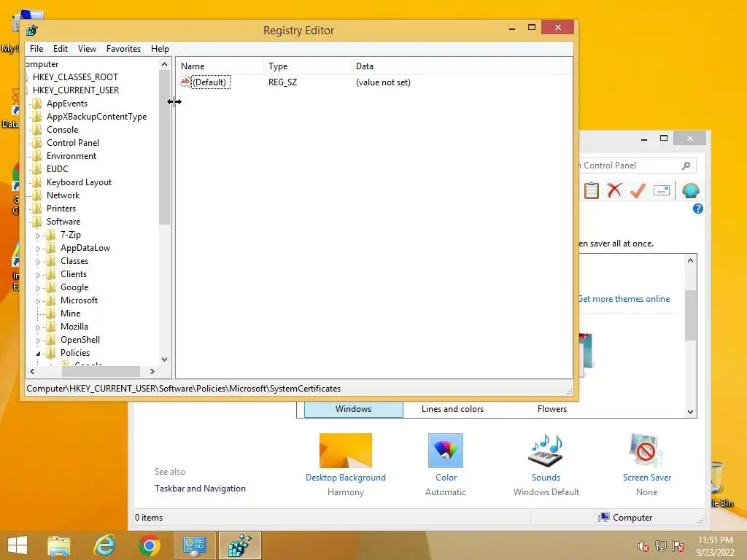Click the orange checkmark icon in Control Panel window
This screenshot has width=747, height=560.
coord(638,190)
